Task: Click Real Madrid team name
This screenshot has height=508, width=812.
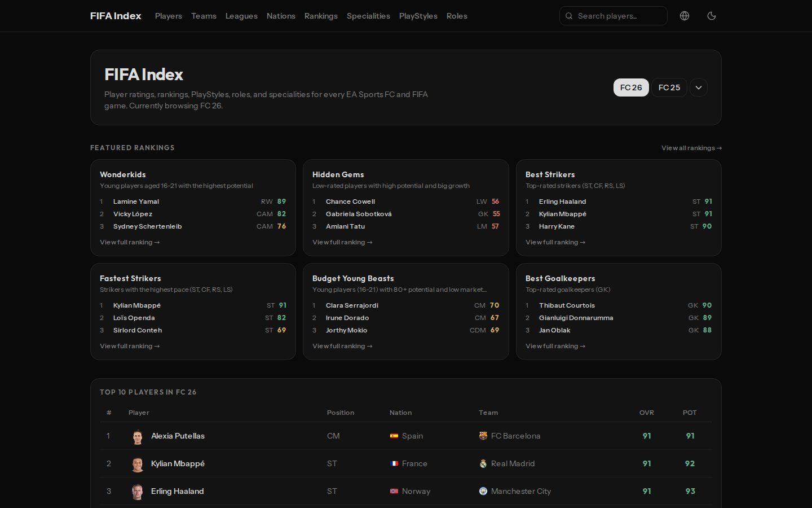Action: tap(513, 463)
